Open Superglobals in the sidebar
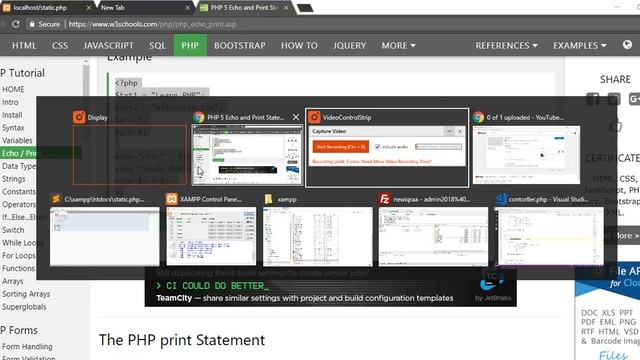The width and height of the screenshot is (640, 360). pyautogui.click(x=24, y=307)
